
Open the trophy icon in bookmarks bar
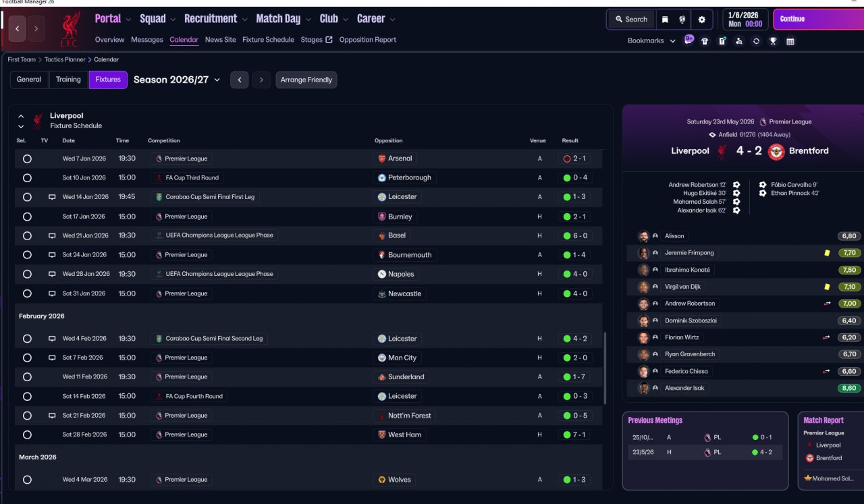(x=773, y=41)
